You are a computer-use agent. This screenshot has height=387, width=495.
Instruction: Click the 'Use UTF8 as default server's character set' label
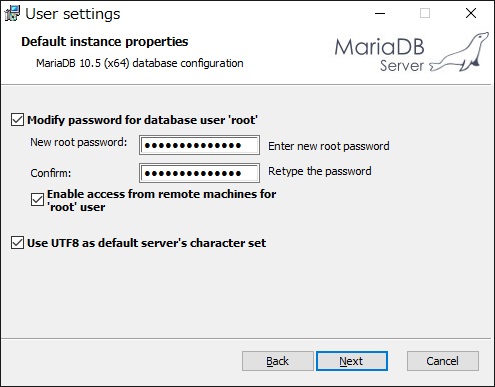(147, 243)
